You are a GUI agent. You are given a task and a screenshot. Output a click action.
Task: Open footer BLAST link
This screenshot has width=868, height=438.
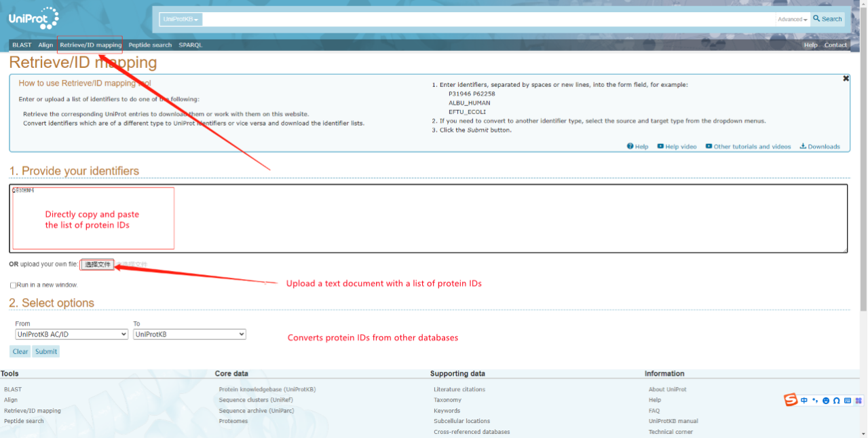click(x=12, y=390)
